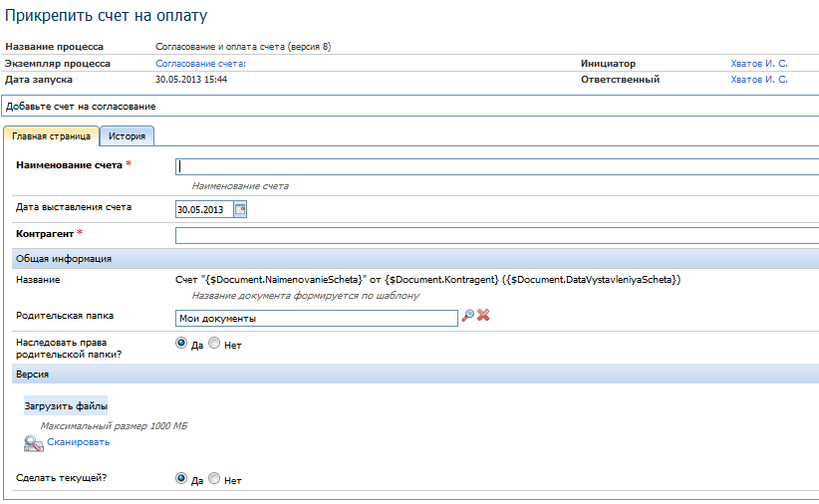Click the invoice date field showing 30.05.2013

click(203, 209)
